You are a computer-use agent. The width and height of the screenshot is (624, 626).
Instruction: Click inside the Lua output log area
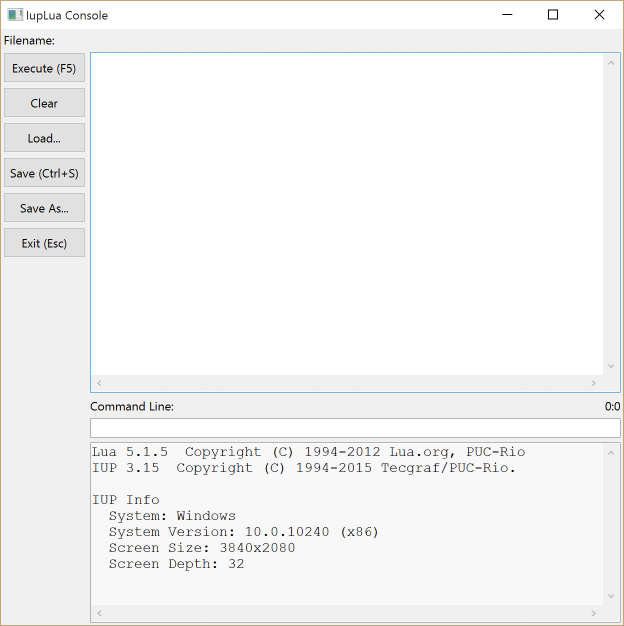click(346, 524)
